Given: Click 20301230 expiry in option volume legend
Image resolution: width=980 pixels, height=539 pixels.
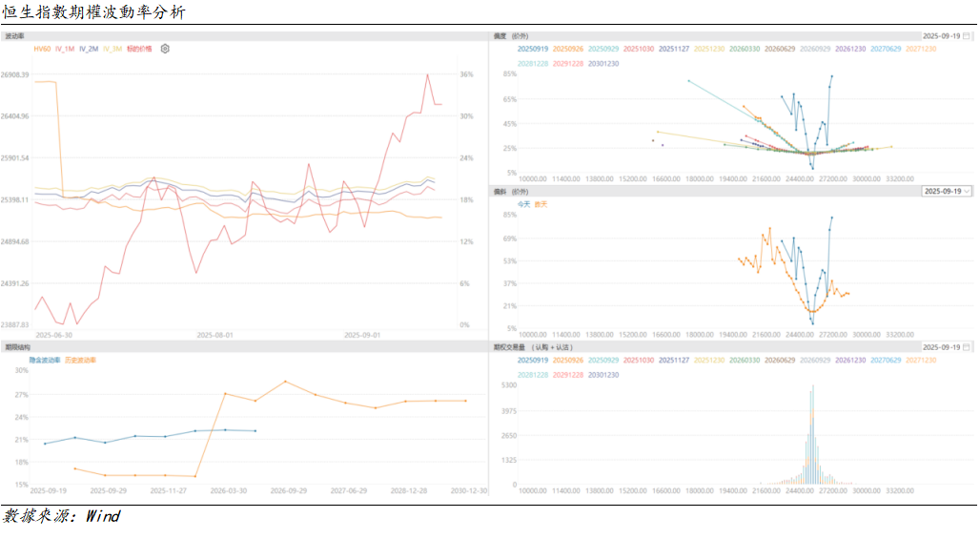Looking at the screenshot, I should click(x=602, y=375).
